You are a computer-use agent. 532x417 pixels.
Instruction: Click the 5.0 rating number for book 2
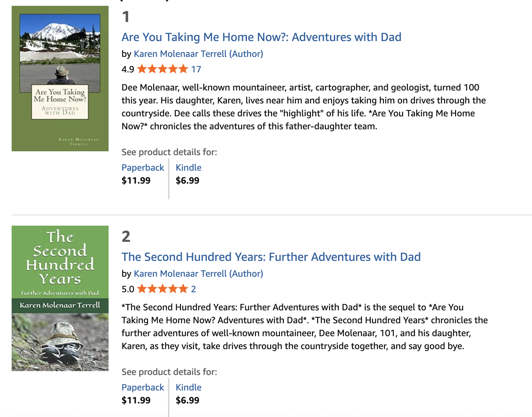tap(128, 289)
